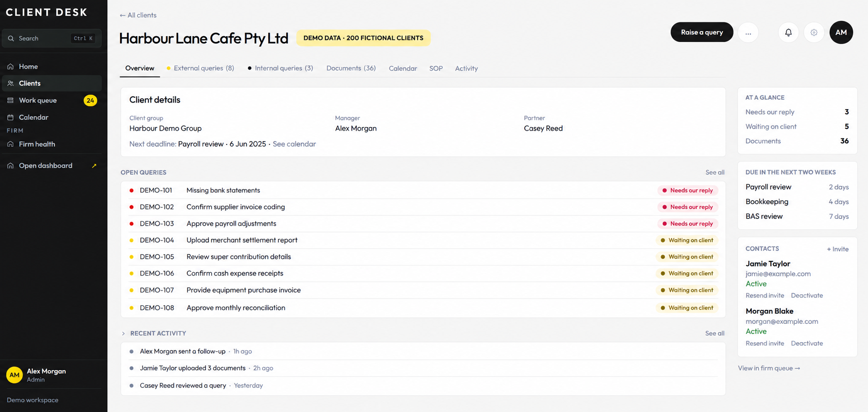
Task: Go back via All clients link
Action: pos(138,15)
